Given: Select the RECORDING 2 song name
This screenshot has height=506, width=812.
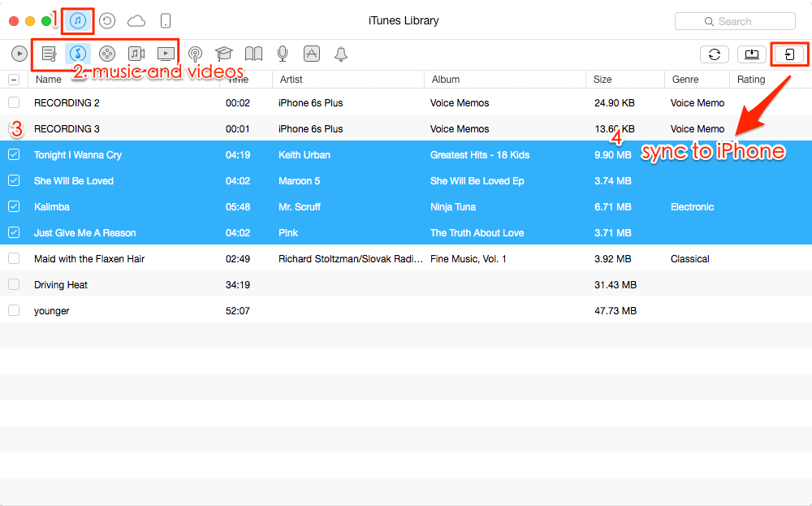Looking at the screenshot, I should point(67,103).
